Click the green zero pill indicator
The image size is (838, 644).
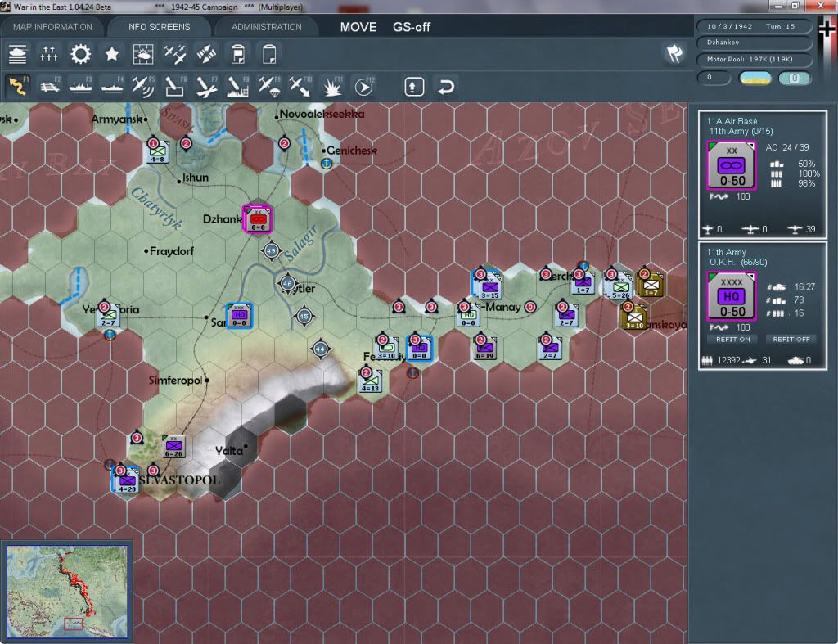coord(795,78)
